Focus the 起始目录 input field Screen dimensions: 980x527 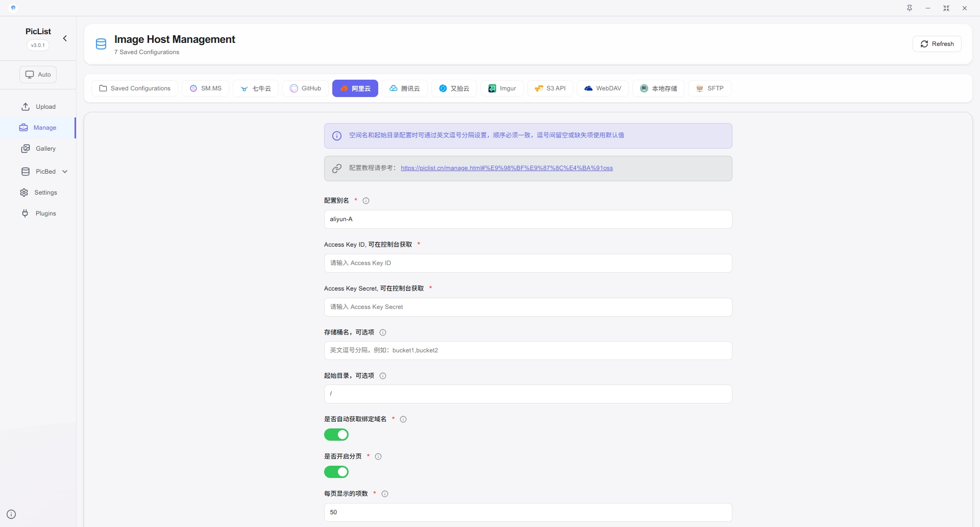point(528,394)
